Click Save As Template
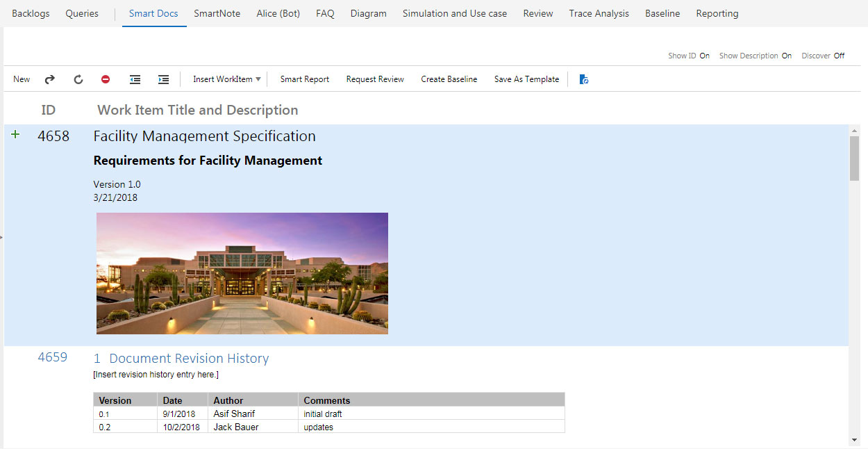868x449 pixels. click(526, 79)
